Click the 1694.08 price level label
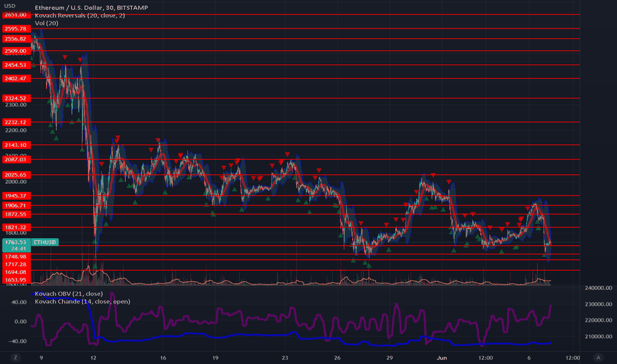This screenshot has height=364, width=617. click(x=16, y=272)
